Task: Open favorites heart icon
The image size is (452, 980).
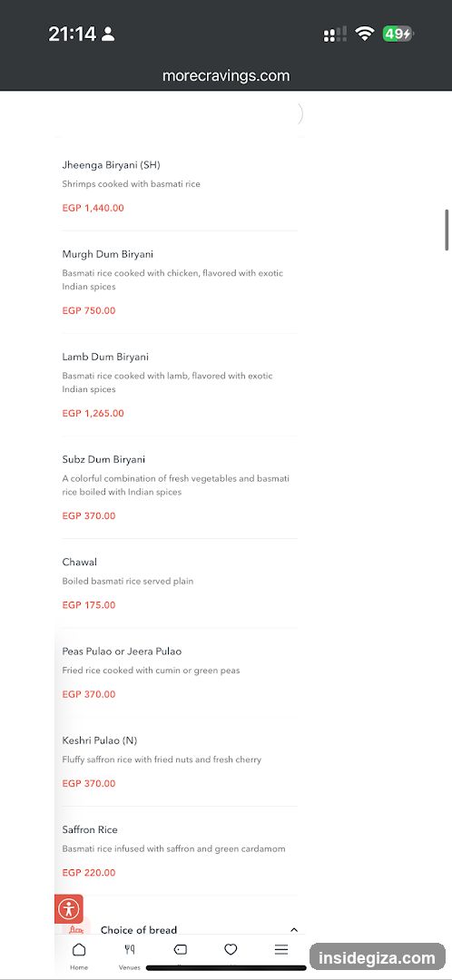Action: [231, 949]
